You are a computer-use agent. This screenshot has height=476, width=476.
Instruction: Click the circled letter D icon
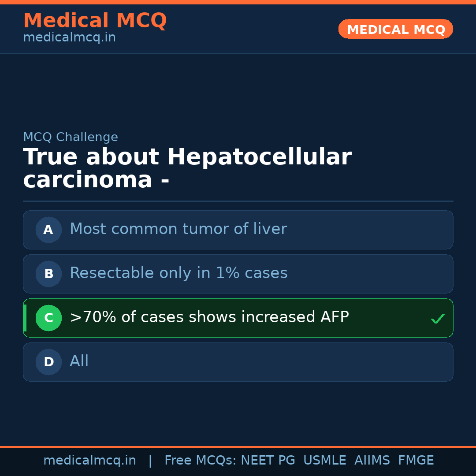pos(48,362)
